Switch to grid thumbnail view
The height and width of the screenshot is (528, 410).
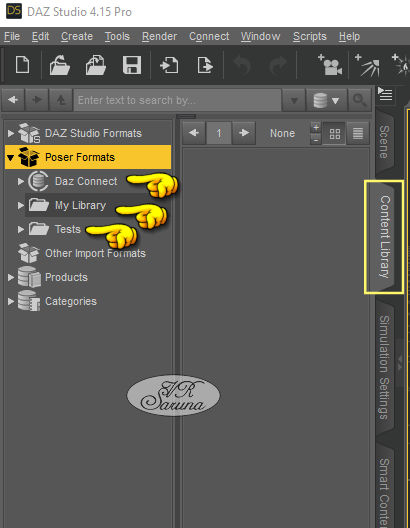(334, 133)
